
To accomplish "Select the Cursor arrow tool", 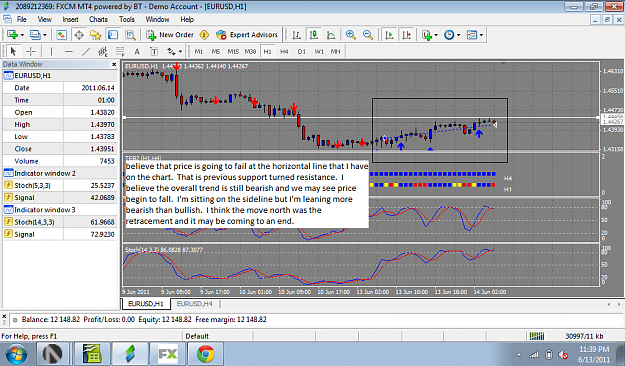I will click(x=13, y=51).
